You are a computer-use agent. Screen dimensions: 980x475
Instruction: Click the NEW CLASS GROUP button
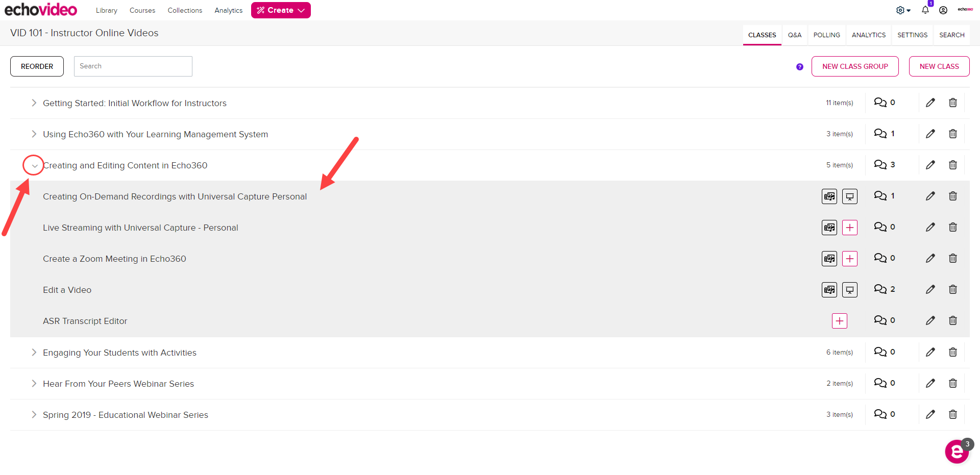click(855, 66)
